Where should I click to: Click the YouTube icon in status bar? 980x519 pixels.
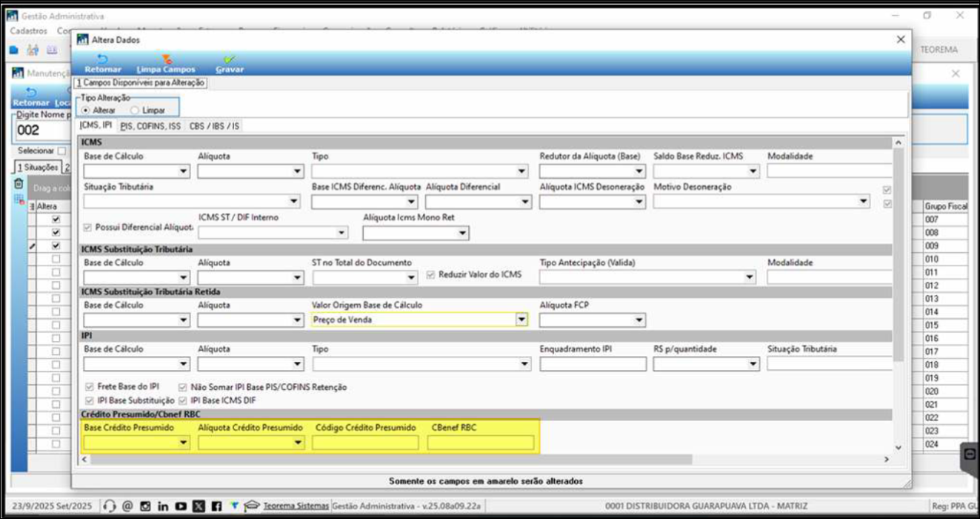click(x=181, y=506)
